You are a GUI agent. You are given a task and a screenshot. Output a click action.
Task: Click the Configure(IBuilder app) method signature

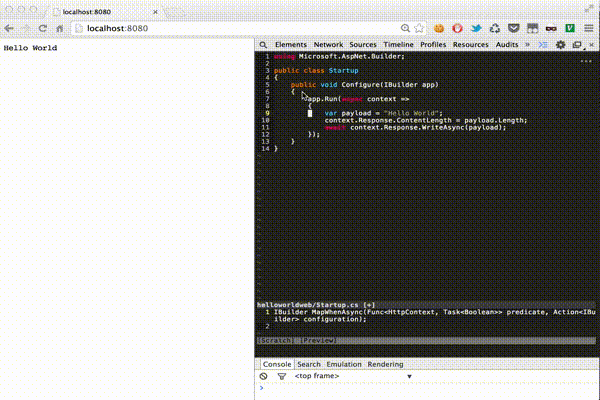coord(390,85)
